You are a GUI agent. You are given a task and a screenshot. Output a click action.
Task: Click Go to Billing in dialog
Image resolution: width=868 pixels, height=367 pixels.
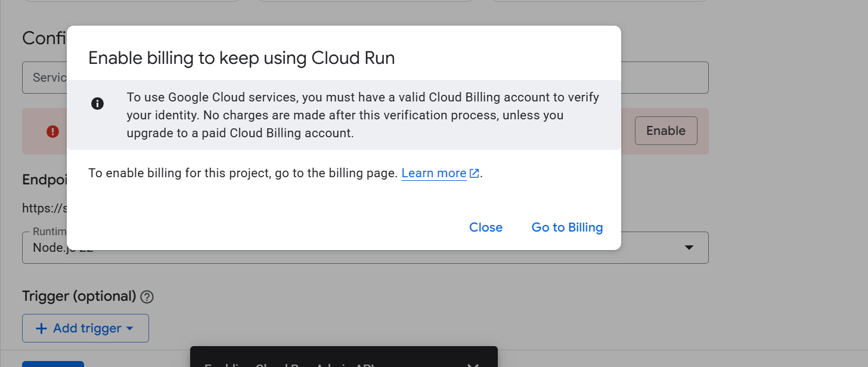click(567, 227)
